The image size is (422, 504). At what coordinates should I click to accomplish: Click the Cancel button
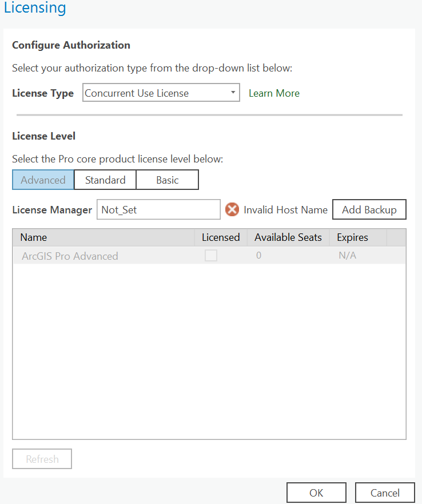(385, 493)
